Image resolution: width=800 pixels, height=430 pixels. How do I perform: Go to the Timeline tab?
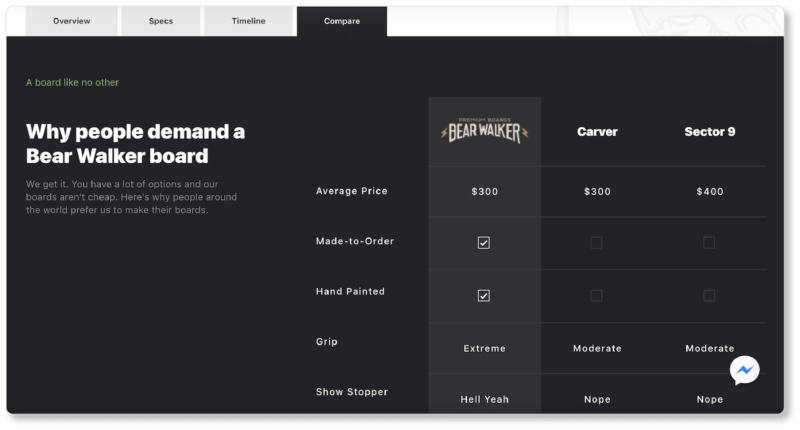(x=248, y=21)
